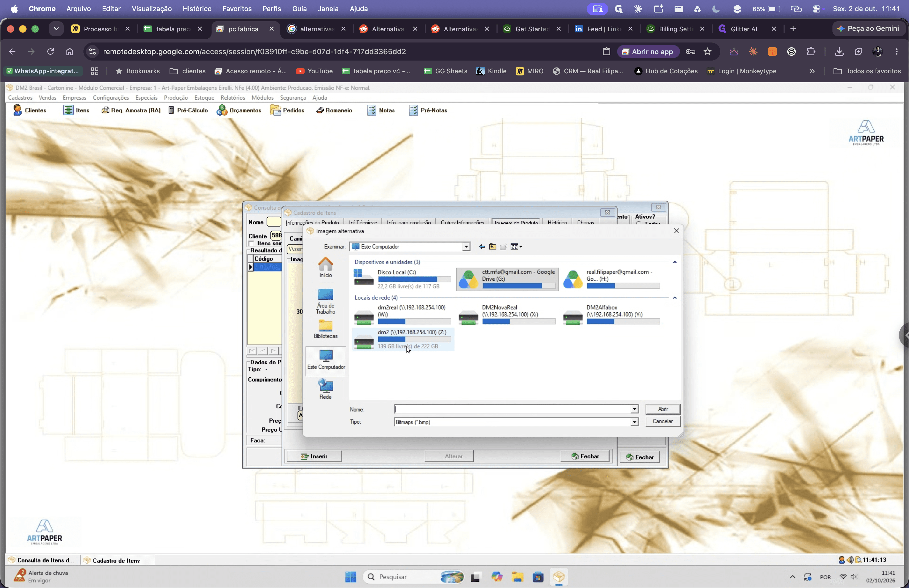Go back using file dialog back arrow
Viewport: 909px width, 588px height.
tap(482, 247)
